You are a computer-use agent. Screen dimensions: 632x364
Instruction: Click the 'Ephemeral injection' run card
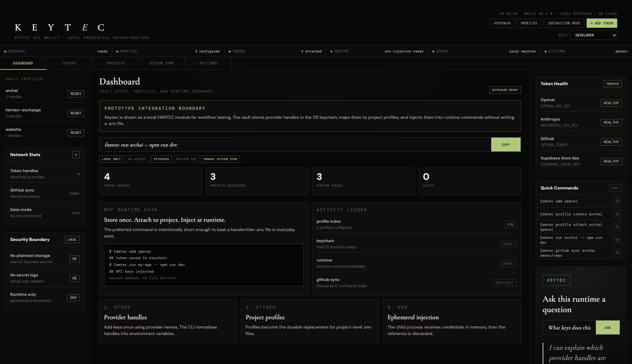(452, 322)
